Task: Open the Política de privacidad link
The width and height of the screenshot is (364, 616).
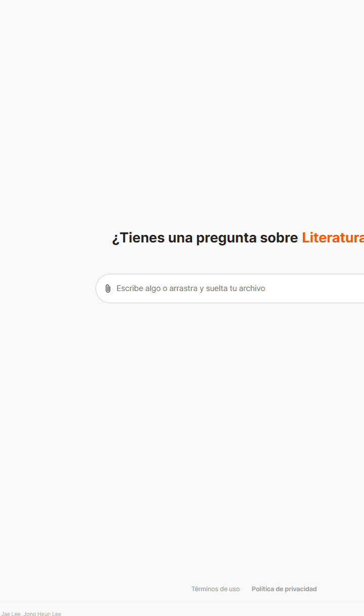Action: [x=284, y=589]
